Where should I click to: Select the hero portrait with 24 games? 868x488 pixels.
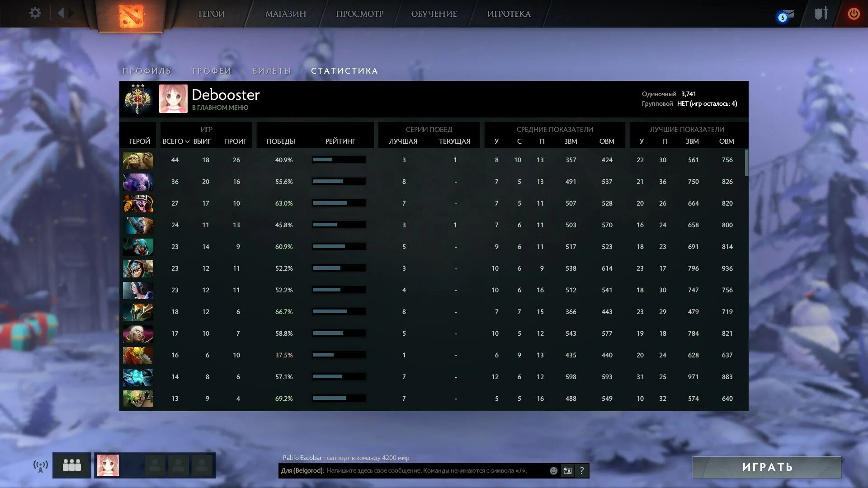pyautogui.click(x=138, y=225)
